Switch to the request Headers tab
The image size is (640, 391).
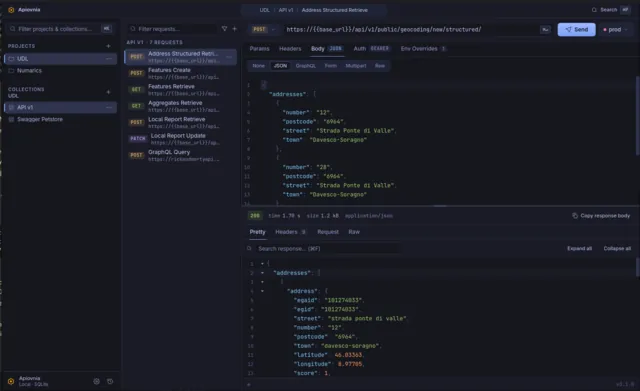pyautogui.click(x=290, y=49)
